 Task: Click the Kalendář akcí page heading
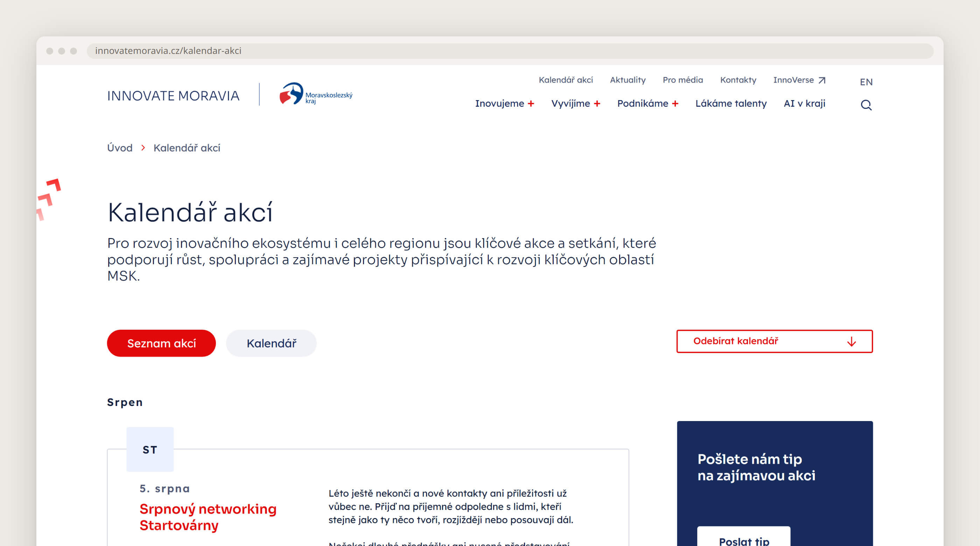coord(190,212)
